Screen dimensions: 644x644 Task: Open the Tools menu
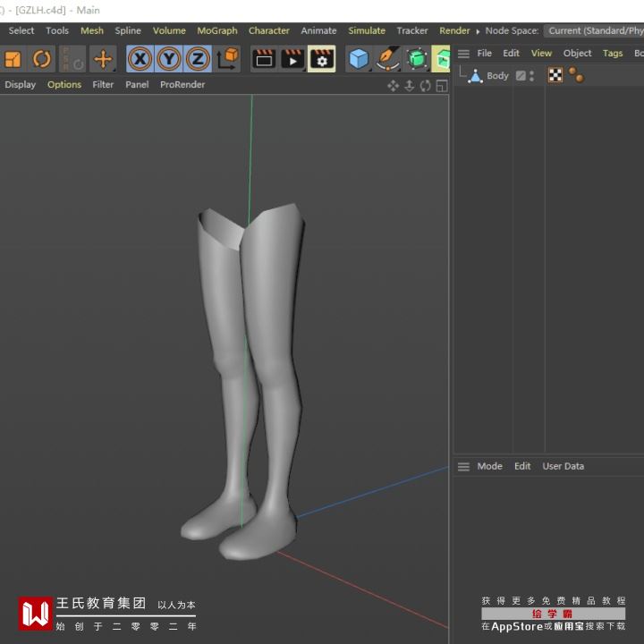(57, 30)
